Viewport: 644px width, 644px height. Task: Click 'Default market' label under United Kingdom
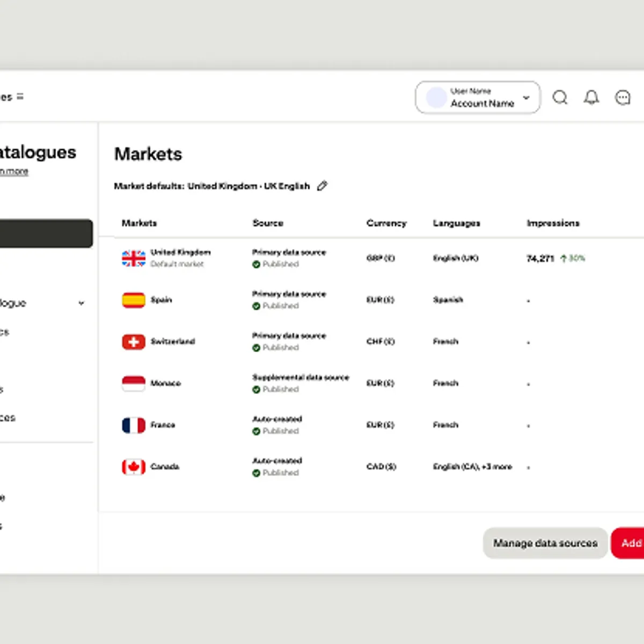177,264
